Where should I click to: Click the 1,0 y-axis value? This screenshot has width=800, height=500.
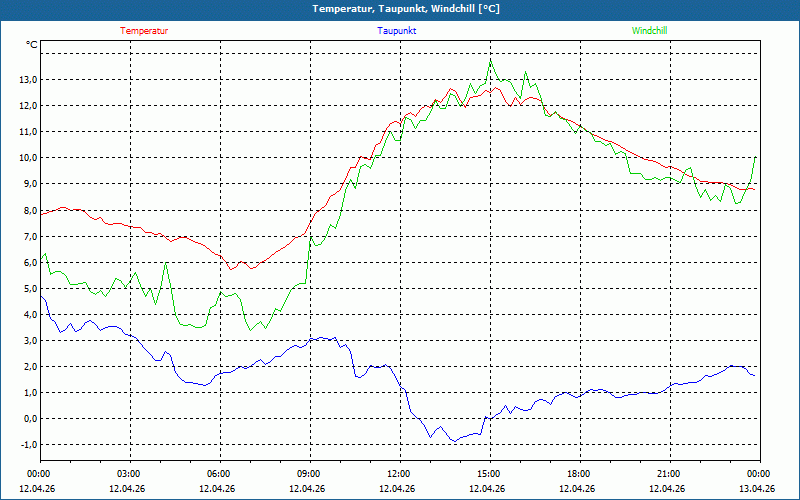[x=30, y=392]
